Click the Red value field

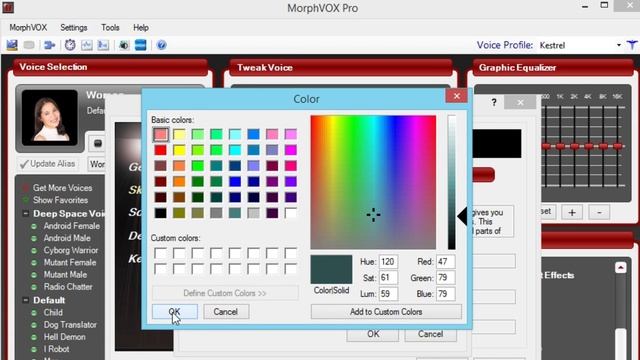[445, 262]
